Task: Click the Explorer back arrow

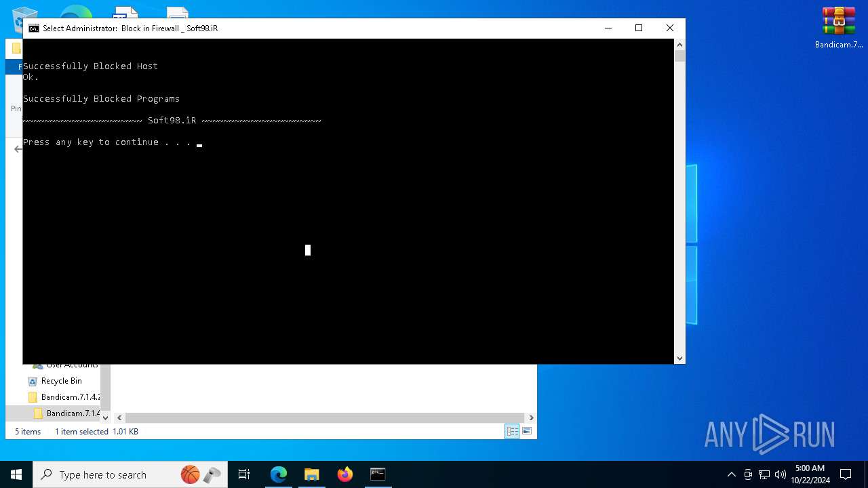Action: click(x=18, y=149)
